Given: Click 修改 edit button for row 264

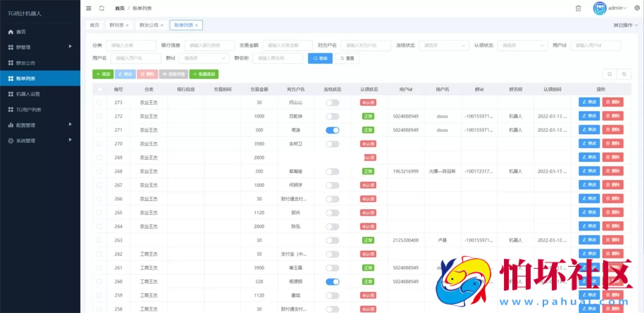Looking at the screenshot, I should click(589, 226).
